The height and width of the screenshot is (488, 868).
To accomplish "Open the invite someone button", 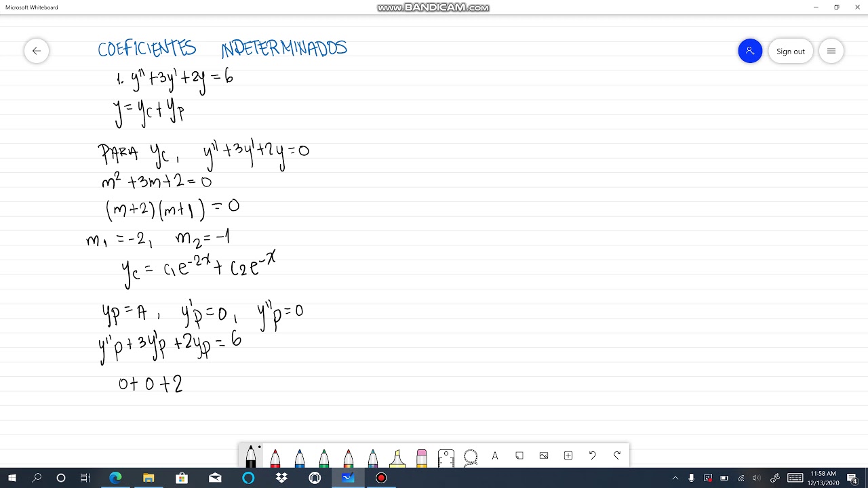I will [x=750, y=51].
